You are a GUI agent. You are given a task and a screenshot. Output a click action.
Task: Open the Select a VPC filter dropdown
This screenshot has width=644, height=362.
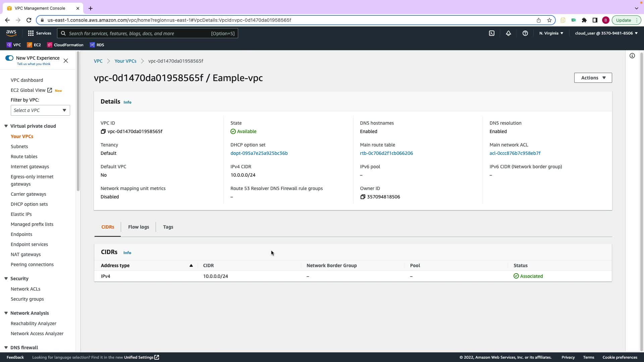(40, 110)
